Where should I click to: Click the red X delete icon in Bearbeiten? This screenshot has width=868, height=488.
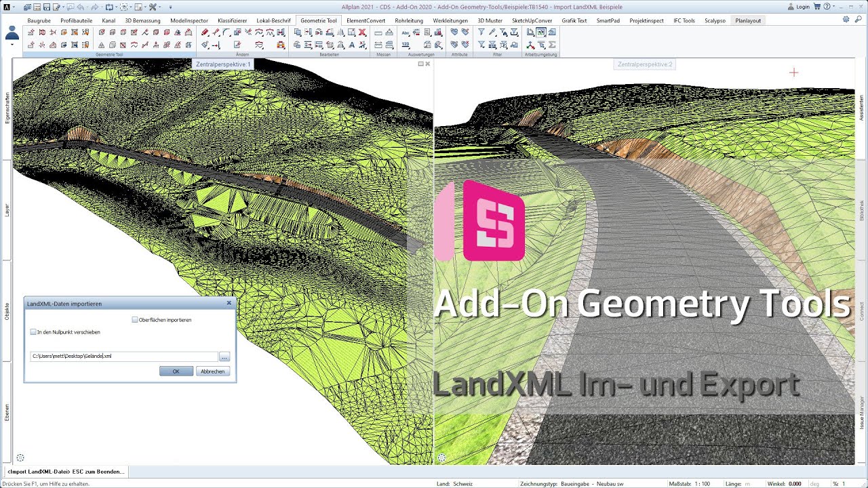pyautogui.click(x=362, y=33)
